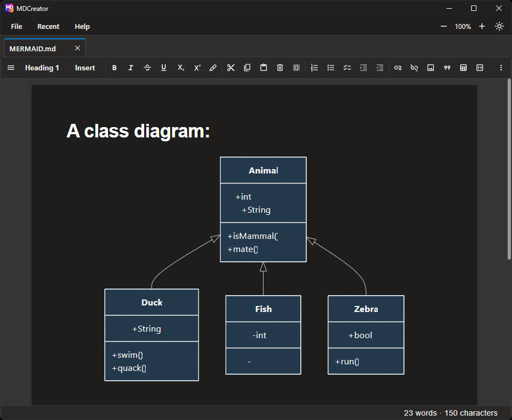Click the +isMammal( method text
The height and width of the screenshot is (420, 512).
[x=253, y=236]
